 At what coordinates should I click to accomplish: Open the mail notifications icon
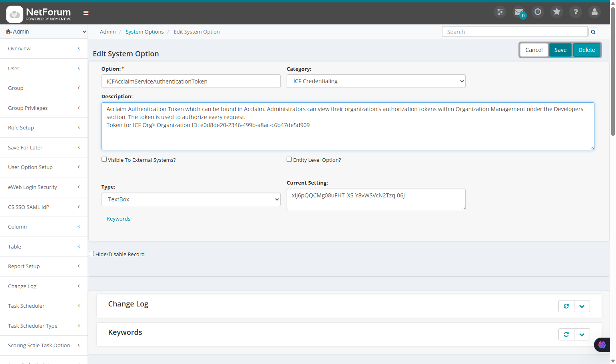pyautogui.click(x=519, y=12)
